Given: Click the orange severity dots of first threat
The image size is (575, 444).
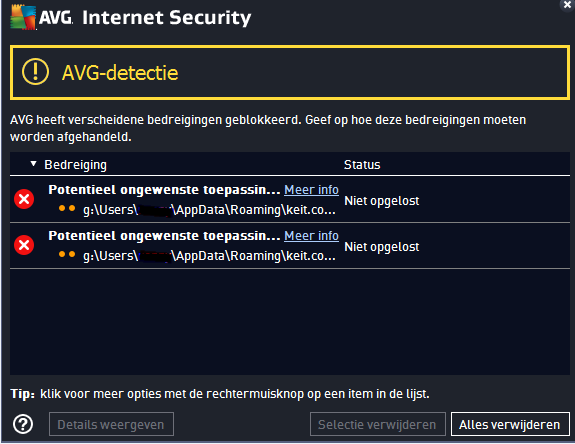Looking at the screenshot, I should [x=67, y=209].
